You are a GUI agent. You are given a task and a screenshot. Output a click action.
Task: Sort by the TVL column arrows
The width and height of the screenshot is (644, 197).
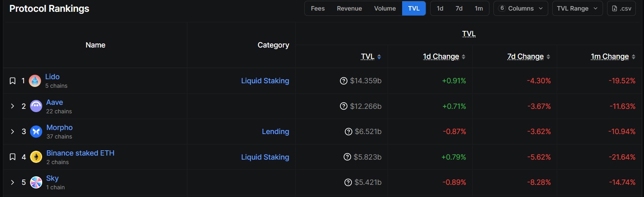[379, 57]
